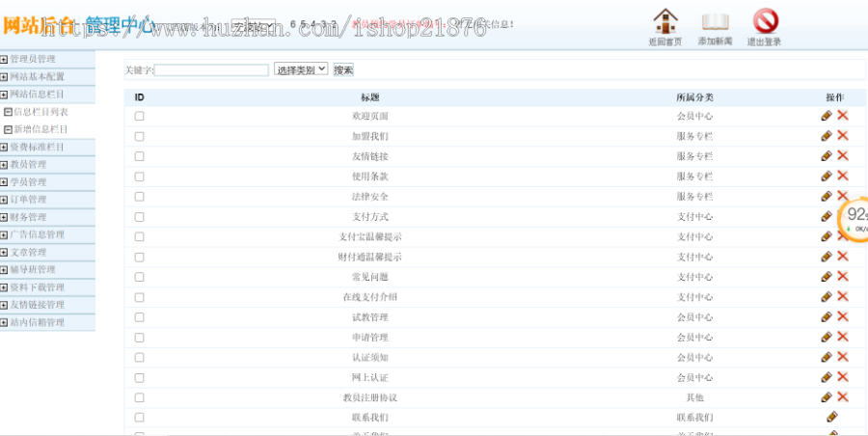Tick the 试教管理 checkbox

[140, 317]
